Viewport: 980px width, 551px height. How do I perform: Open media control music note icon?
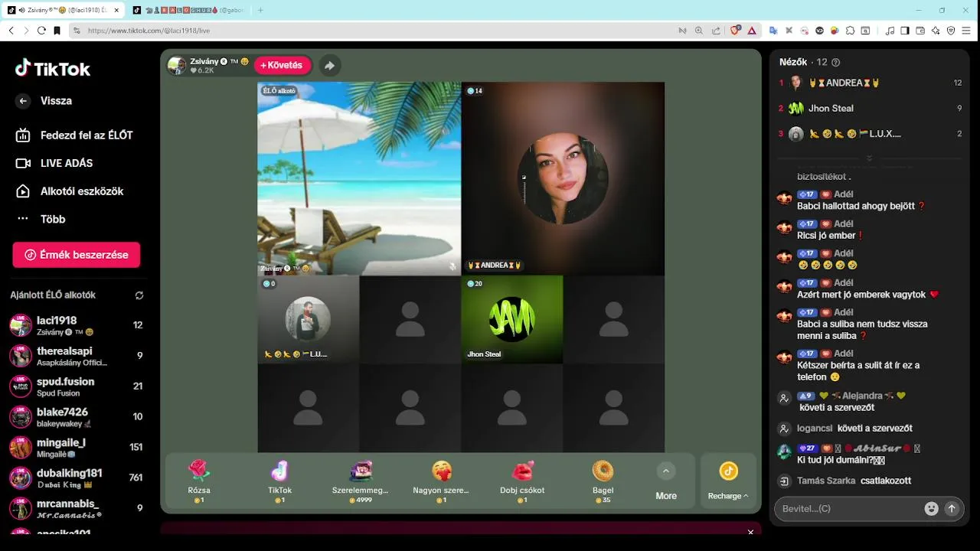point(890,31)
